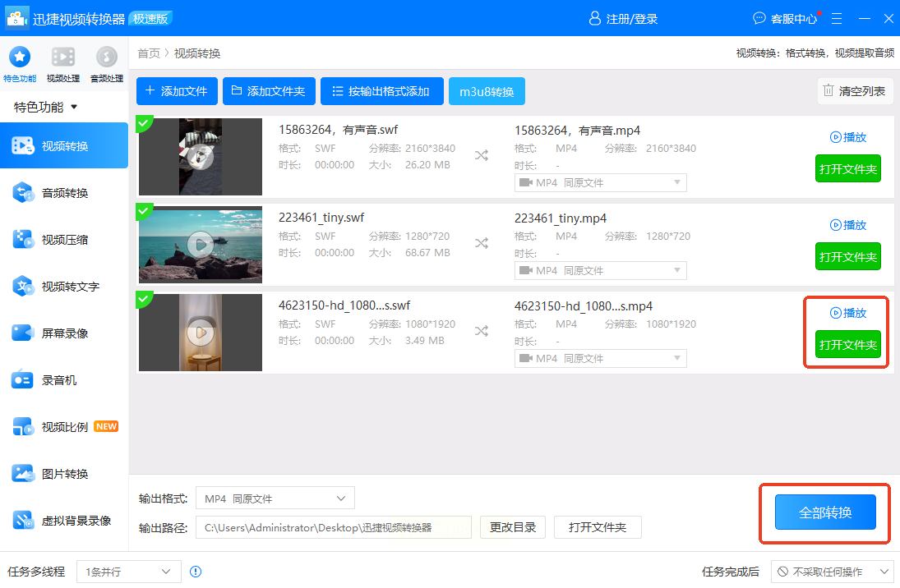Open the 客服中心 chat icon
This screenshot has height=588, width=900.
[759, 18]
